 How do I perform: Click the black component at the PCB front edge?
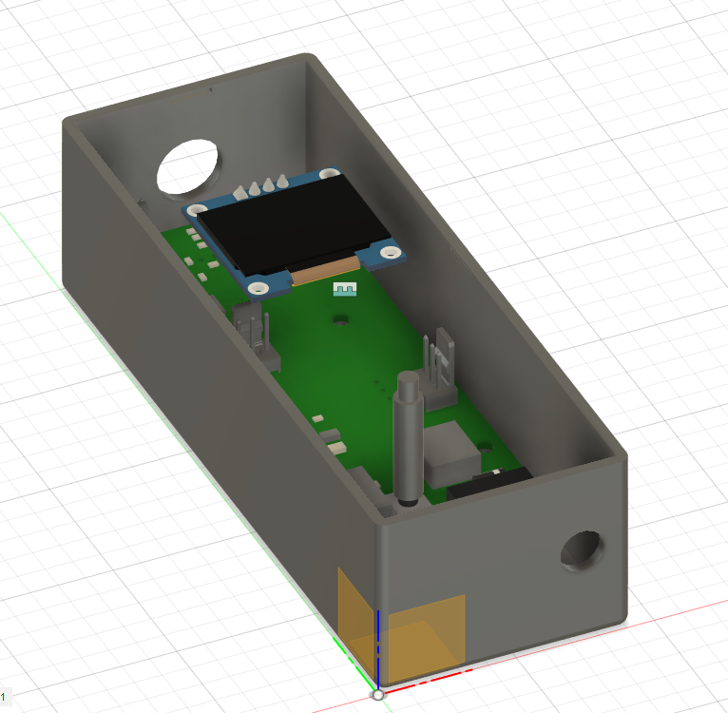(485, 485)
